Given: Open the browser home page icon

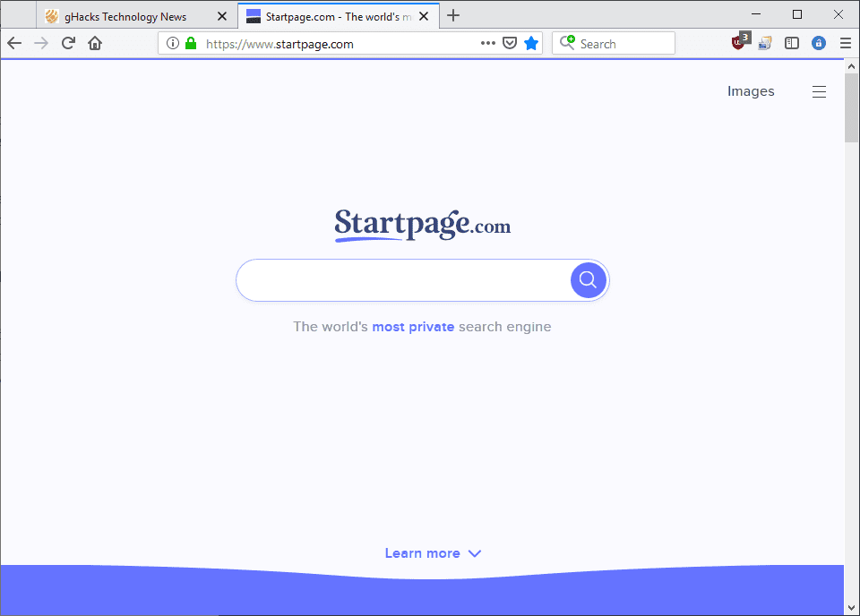Looking at the screenshot, I should 95,43.
